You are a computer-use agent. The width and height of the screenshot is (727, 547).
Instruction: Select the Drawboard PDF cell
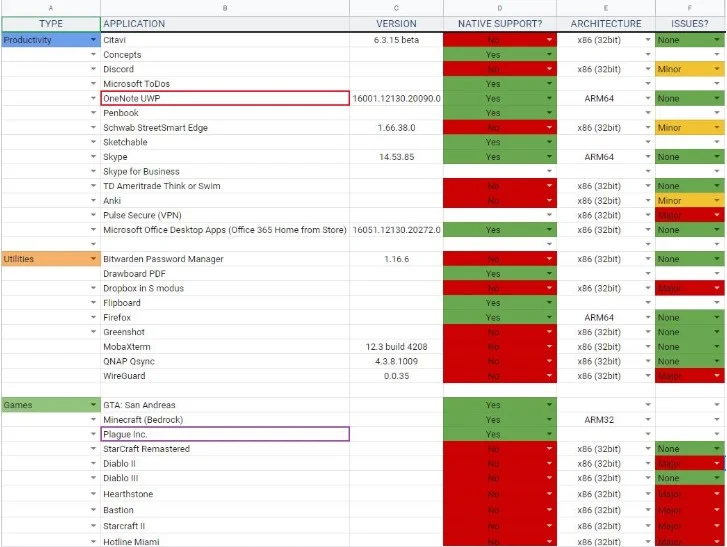click(225, 274)
